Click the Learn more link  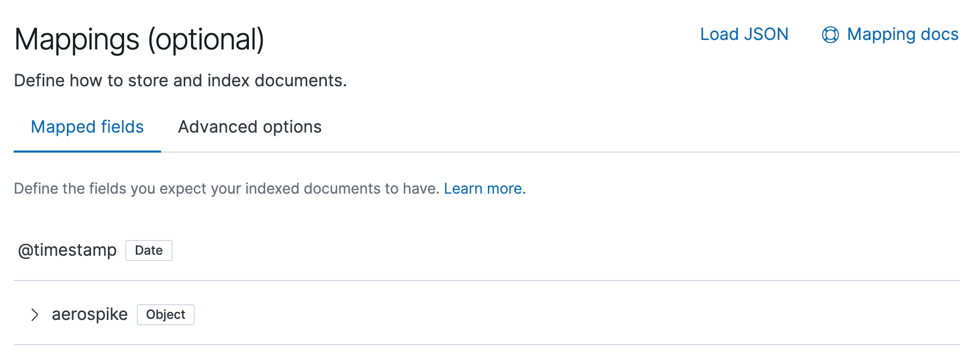(484, 188)
